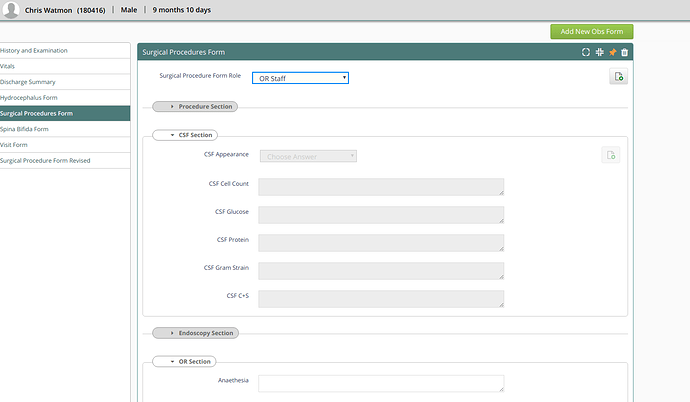690x402 pixels.
Task: Click the orange pin icon
Action: [612, 52]
